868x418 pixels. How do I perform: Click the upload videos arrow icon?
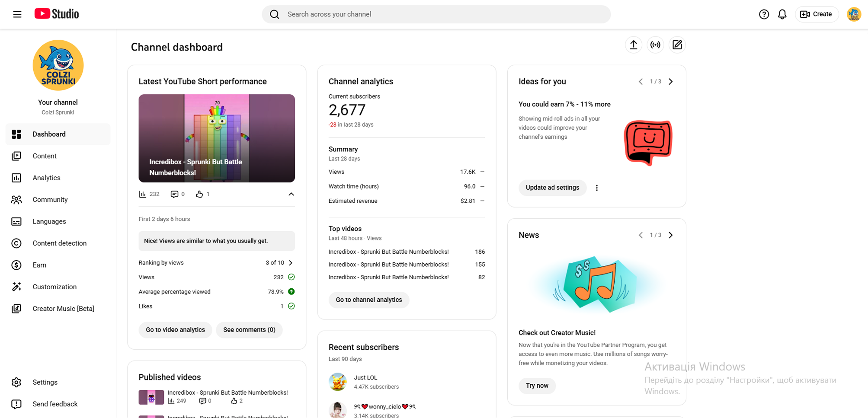point(633,45)
